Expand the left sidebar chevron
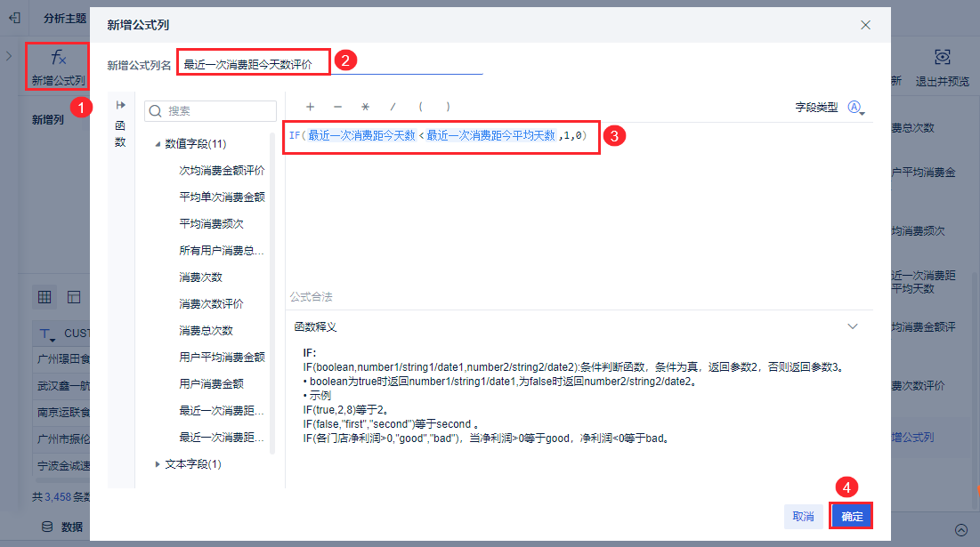980x547 pixels. click(x=9, y=56)
